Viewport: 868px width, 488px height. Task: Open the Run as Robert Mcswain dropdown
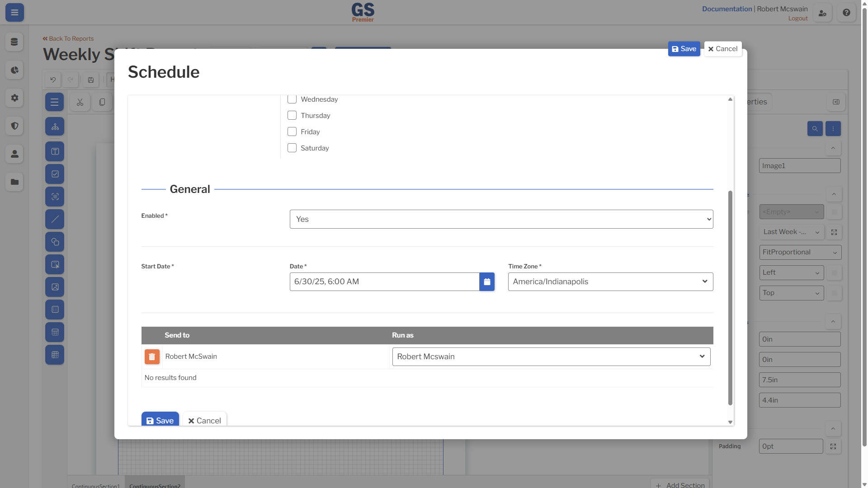(552, 357)
